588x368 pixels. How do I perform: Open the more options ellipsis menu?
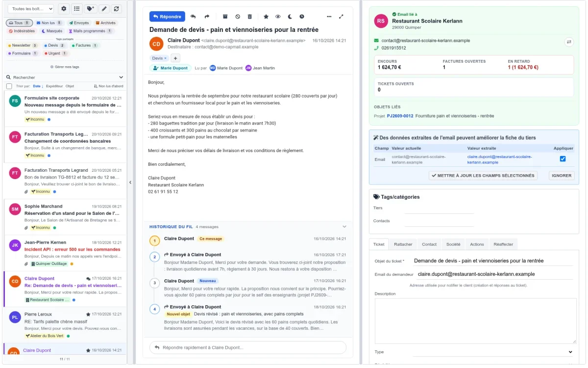point(329,17)
